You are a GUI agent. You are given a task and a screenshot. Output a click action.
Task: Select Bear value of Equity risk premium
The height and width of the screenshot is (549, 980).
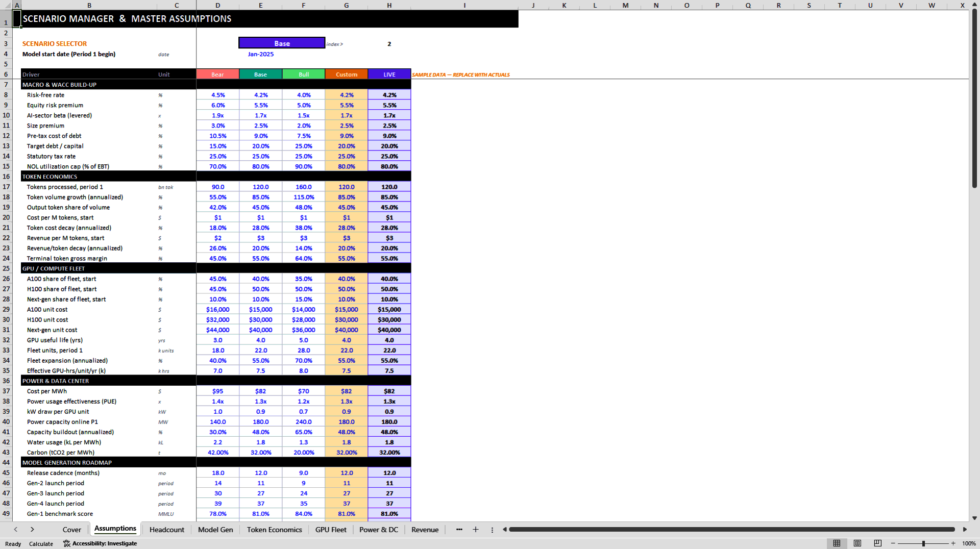[x=218, y=105]
